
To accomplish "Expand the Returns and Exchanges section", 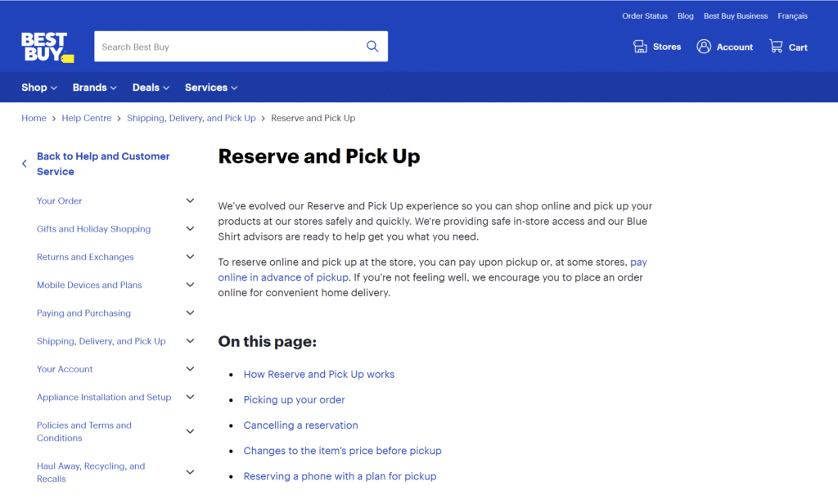I will 190,256.
